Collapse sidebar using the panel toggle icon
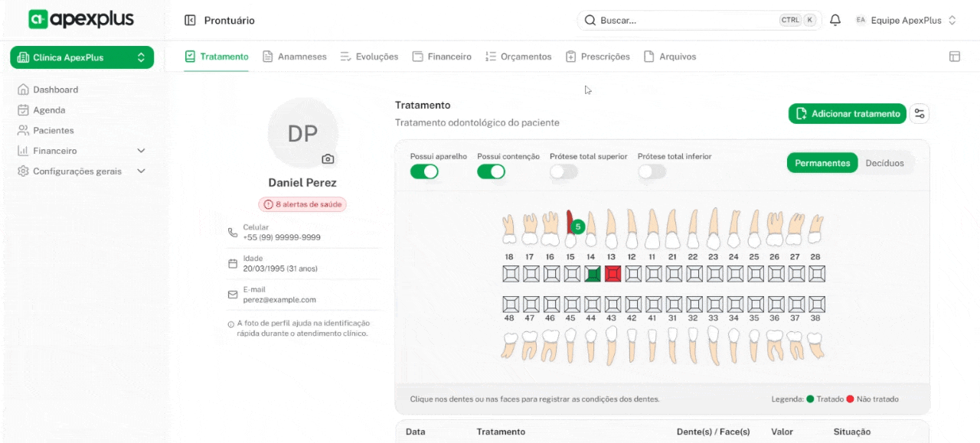This screenshot has height=443, width=980. pos(190,21)
